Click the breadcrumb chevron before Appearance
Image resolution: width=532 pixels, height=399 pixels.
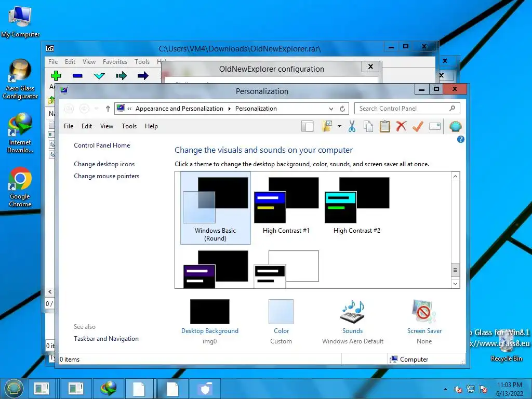tap(129, 109)
